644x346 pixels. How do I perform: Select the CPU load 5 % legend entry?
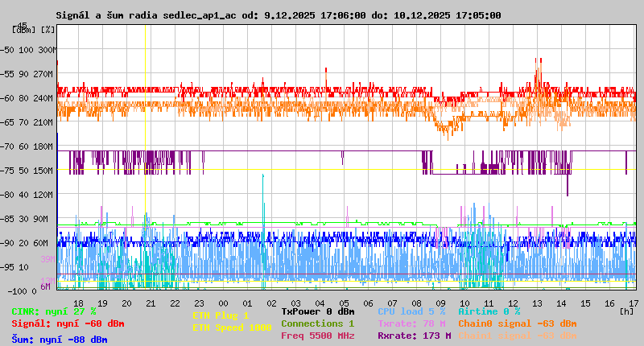click(411, 311)
